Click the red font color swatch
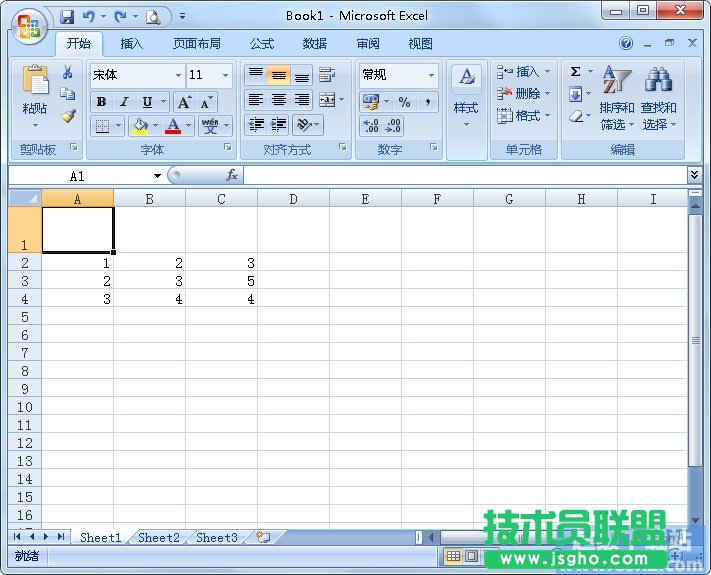The image size is (711, 575). [173, 126]
